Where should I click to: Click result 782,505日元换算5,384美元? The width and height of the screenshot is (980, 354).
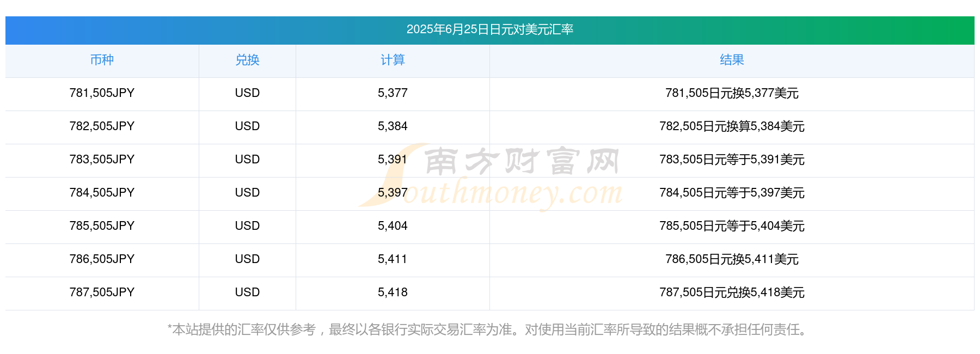(x=732, y=126)
